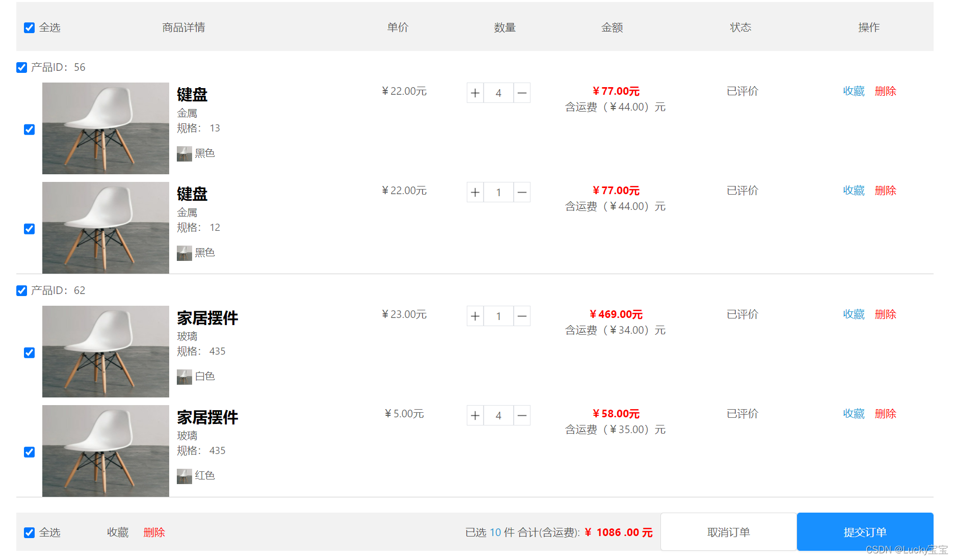The width and height of the screenshot is (956, 560).
Task: Increase quantity for 键盘 spec 13 row
Action: click(475, 93)
